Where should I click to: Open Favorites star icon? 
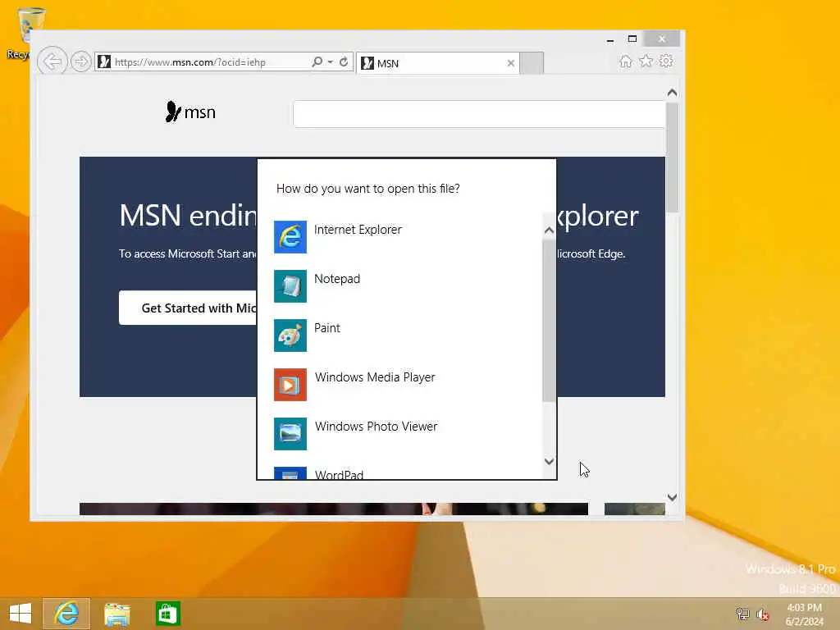click(x=646, y=61)
